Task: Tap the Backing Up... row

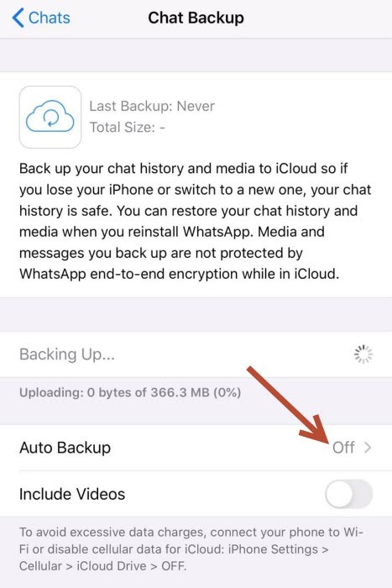Action: click(196, 354)
